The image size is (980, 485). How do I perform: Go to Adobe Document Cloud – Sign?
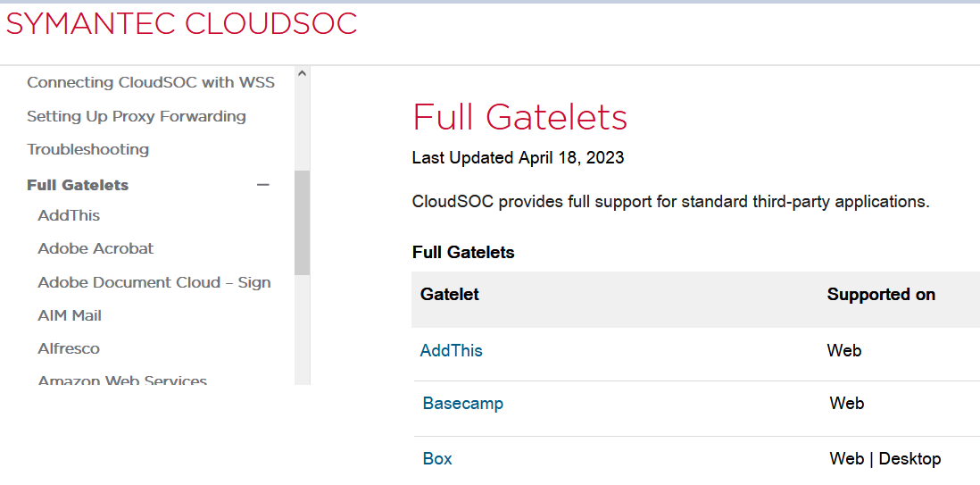(x=154, y=282)
